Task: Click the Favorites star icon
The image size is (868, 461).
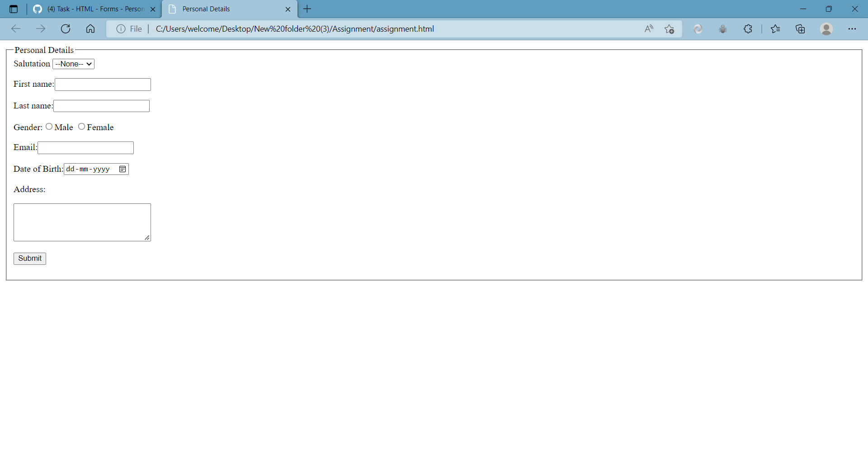Action: (776, 28)
